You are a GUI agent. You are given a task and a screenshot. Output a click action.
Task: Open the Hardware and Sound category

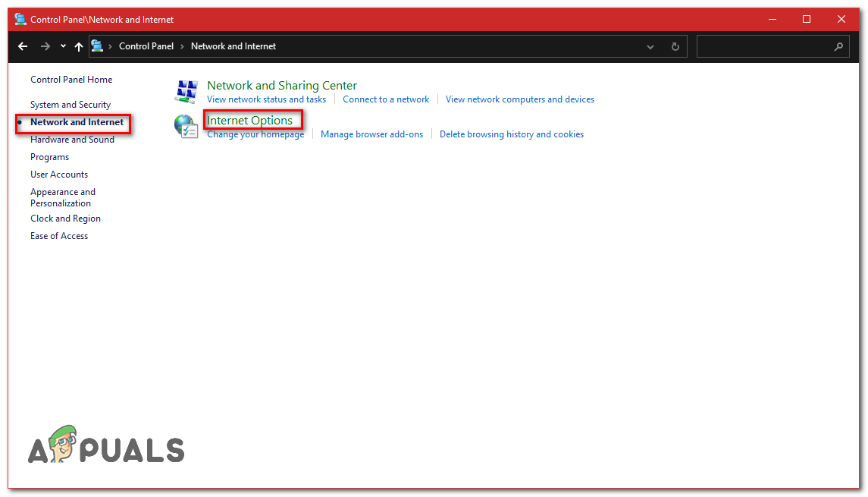coord(72,139)
